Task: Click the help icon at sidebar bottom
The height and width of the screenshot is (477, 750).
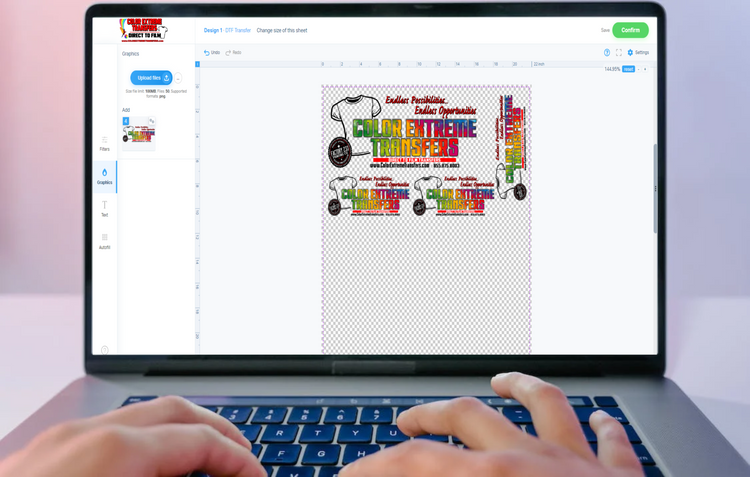Action: pyautogui.click(x=104, y=349)
